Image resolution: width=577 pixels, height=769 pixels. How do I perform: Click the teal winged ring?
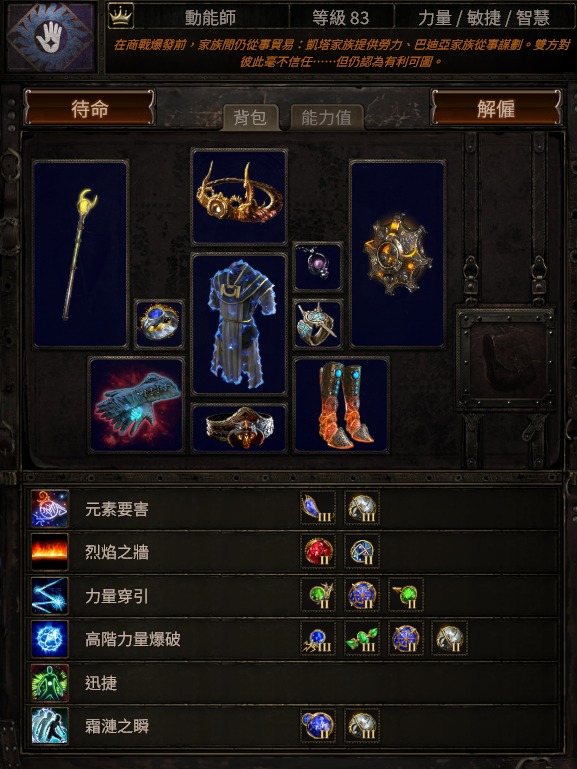point(318,324)
